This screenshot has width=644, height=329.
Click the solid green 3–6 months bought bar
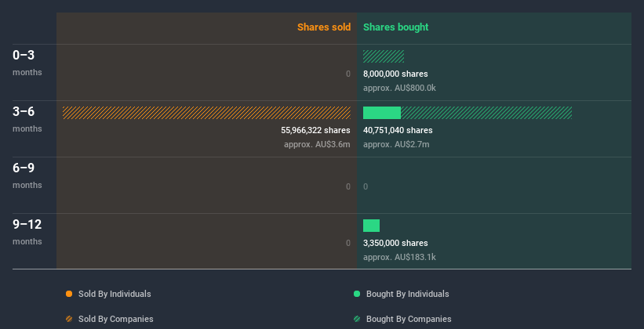[x=382, y=113]
